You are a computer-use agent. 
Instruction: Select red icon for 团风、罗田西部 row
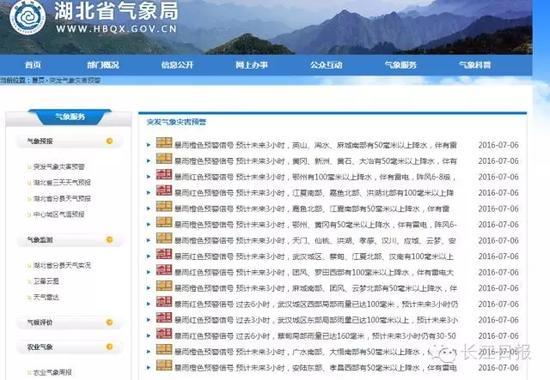(164, 270)
